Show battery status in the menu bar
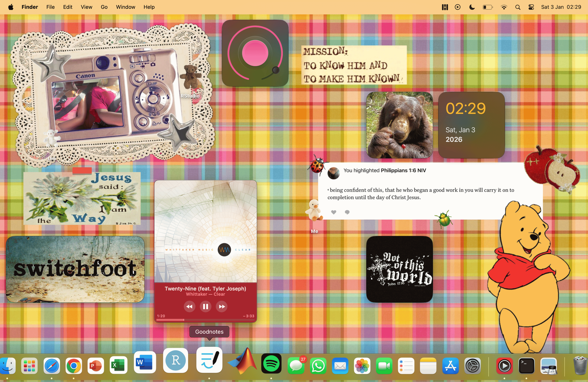The height and width of the screenshot is (382, 588). (488, 7)
